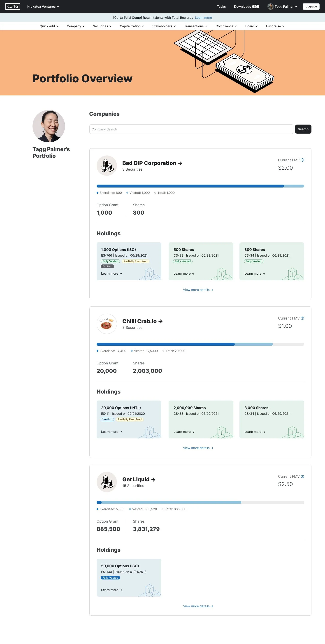Click Option Grant value 885,500
Screen dimensions: 325x644
[108, 529]
